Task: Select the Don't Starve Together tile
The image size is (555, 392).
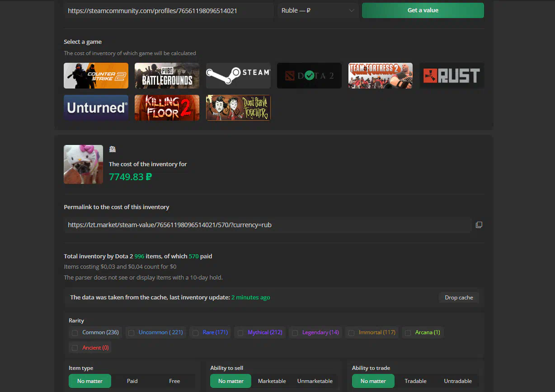Action: 238,107
